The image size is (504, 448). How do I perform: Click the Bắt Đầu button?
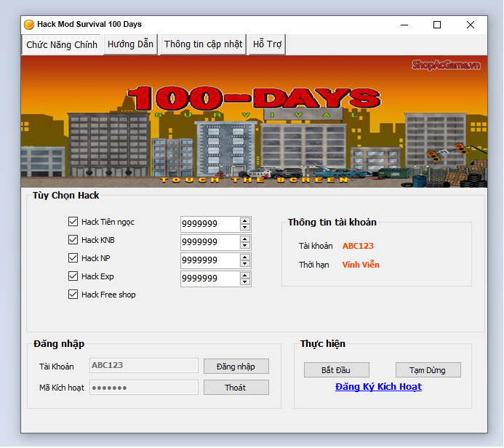[336, 370]
